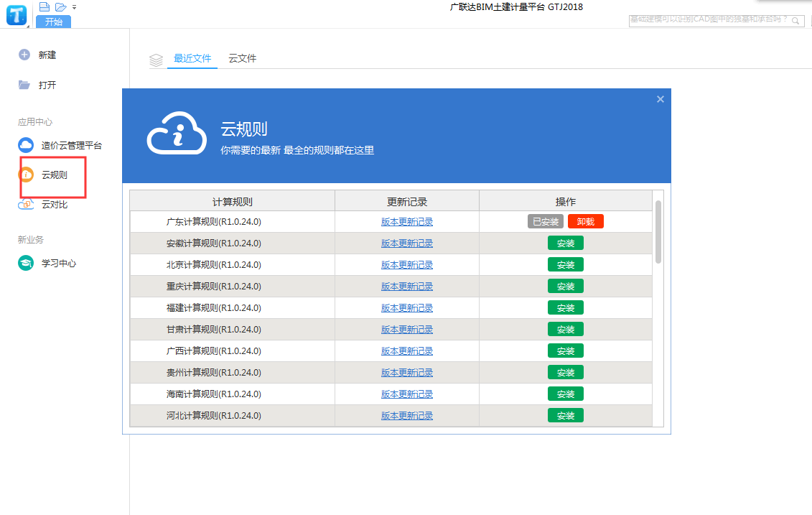The height and width of the screenshot is (515, 812).
Task: Switch to the 最近文件 tab
Action: click(192, 59)
